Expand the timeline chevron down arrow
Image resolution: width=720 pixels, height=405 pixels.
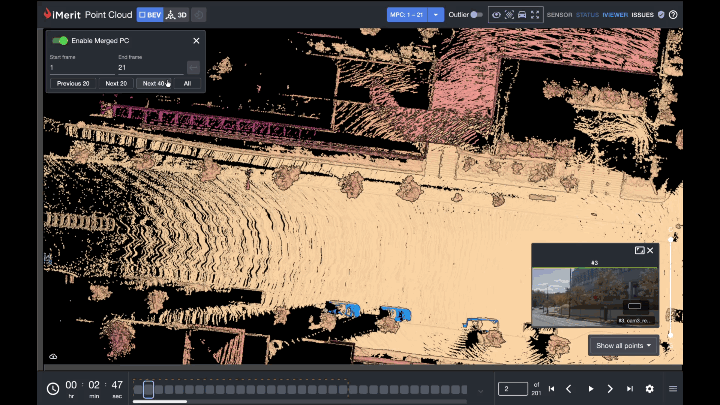[x=480, y=391]
